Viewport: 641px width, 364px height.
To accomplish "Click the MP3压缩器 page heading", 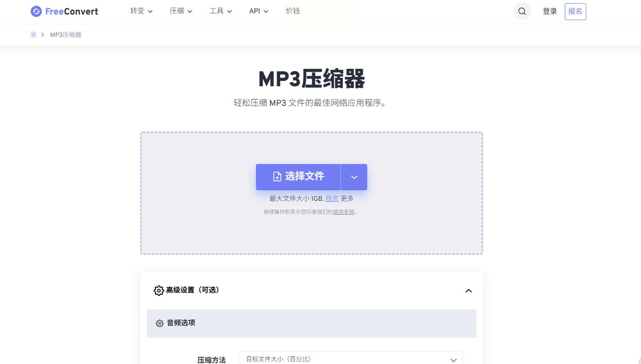I will click(x=312, y=79).
